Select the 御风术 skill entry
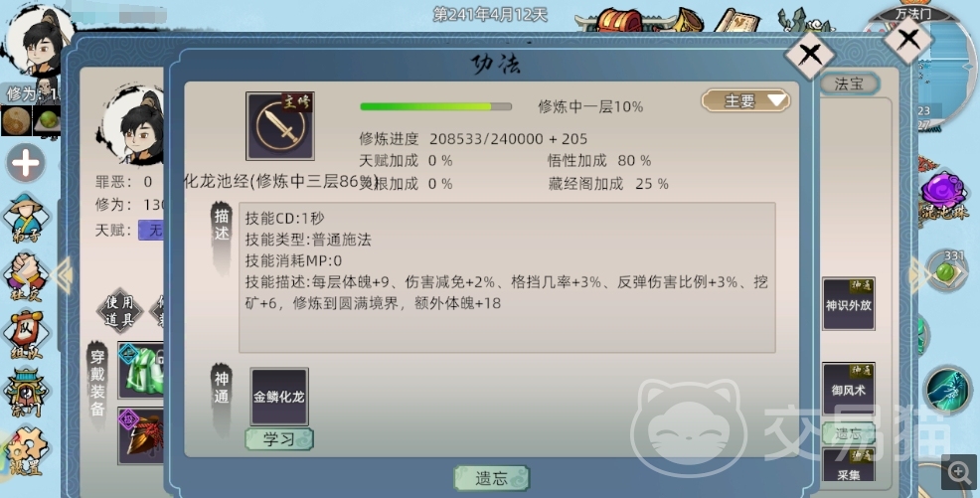This screenshot has height=498, width=980. pos(848,389)
